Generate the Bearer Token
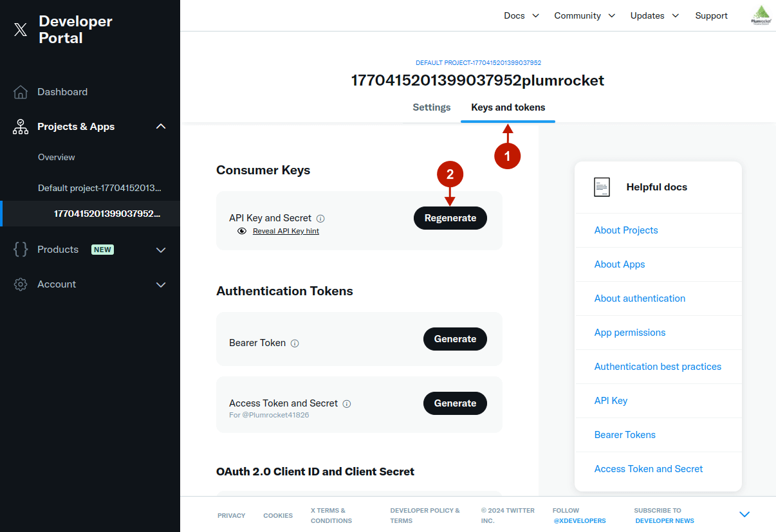 click(455, 339)
